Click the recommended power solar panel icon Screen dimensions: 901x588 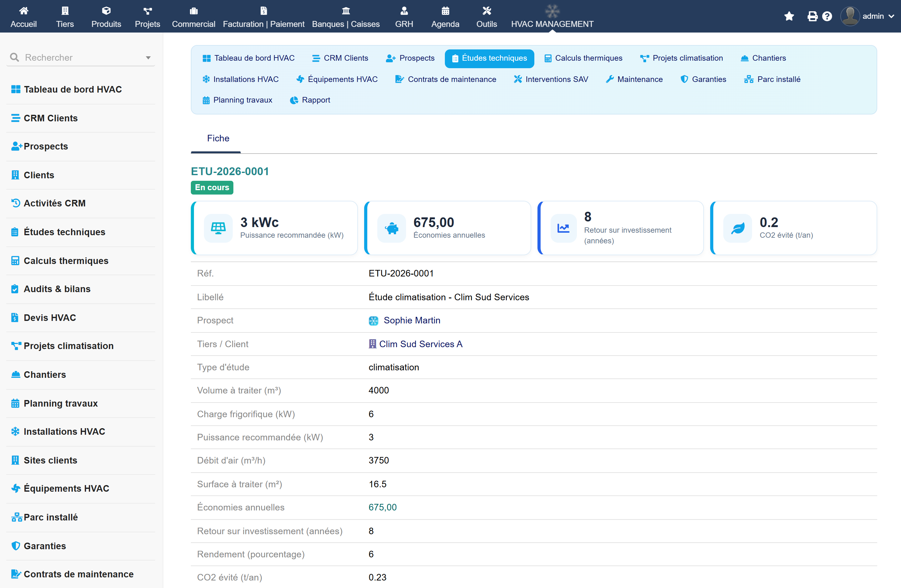tap(218, 228)
